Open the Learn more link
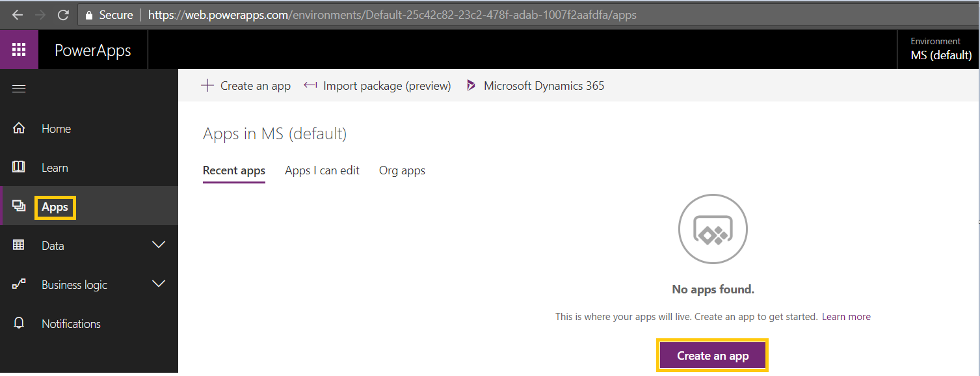The image size is (980, 376). (846, 316)
